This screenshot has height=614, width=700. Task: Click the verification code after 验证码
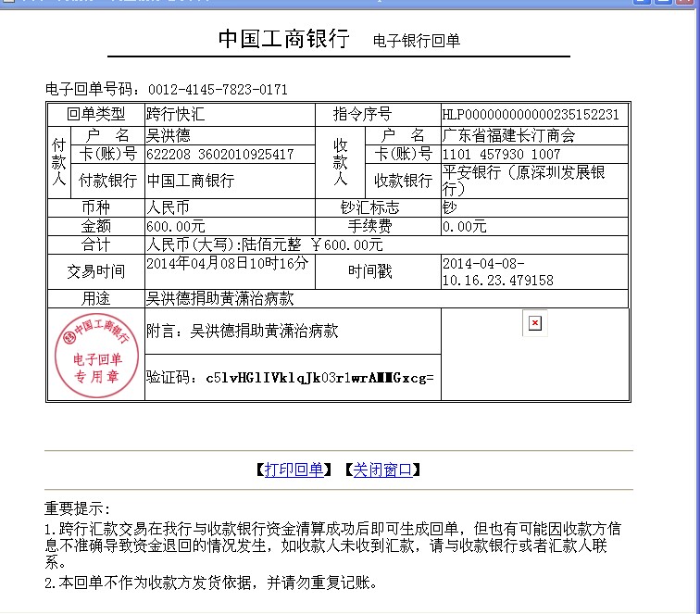(x=319, y=378)
